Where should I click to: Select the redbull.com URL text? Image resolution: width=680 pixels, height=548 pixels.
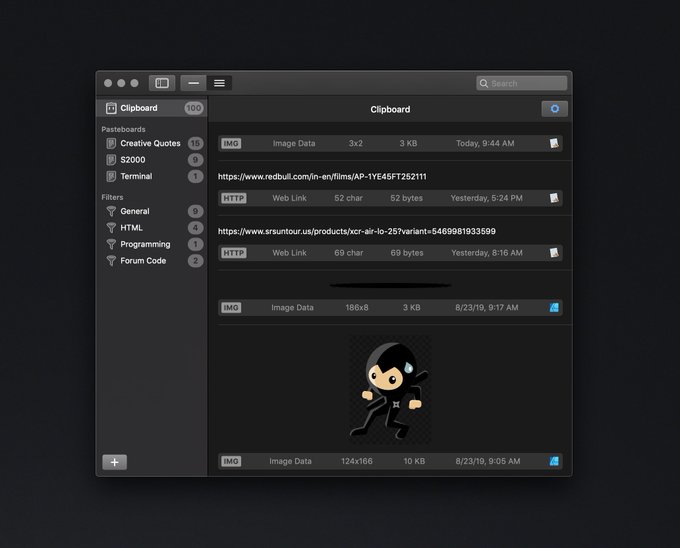(322, 176)
